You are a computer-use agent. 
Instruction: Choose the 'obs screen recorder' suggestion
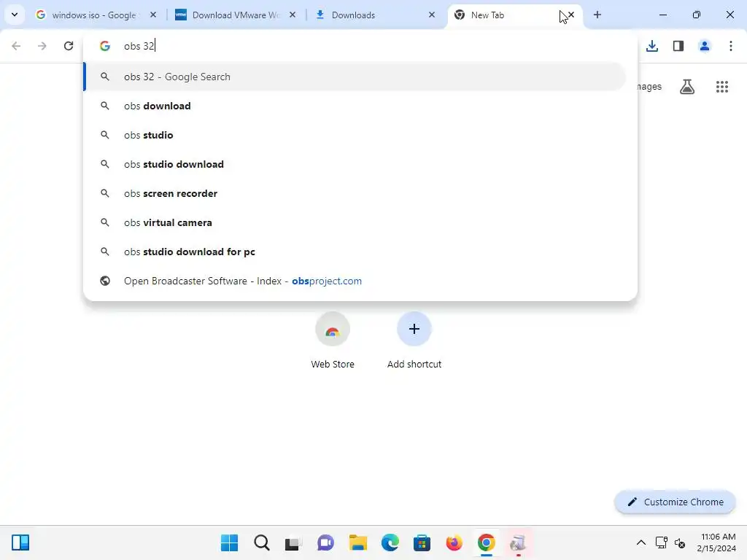355,193
